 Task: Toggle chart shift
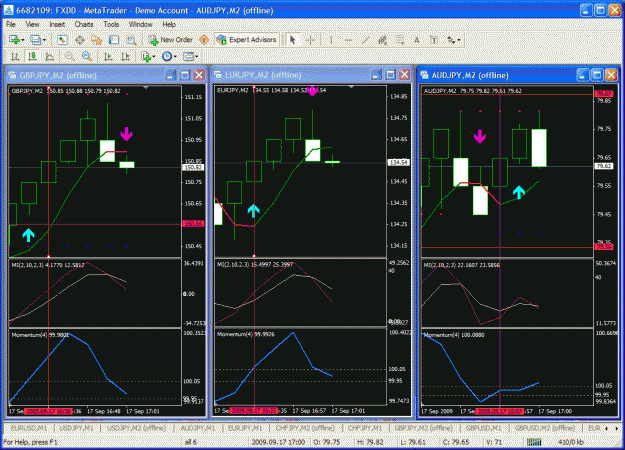125,57
